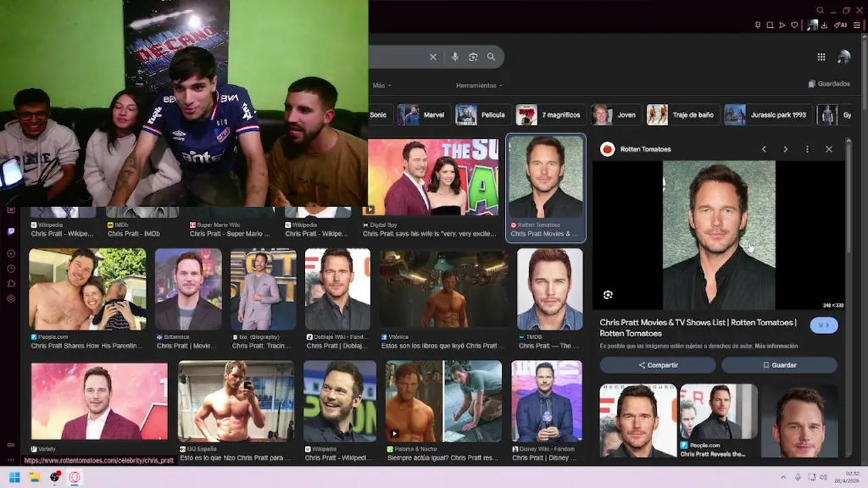Open the Variety result thumbnail
The width and height of the screenshot is (868, 488).
coord(99,401)
